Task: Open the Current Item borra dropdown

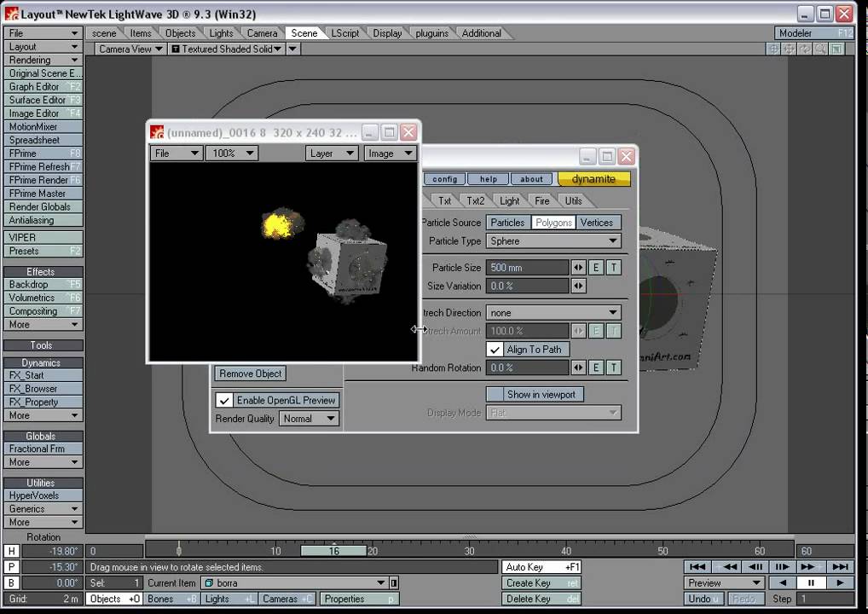Action: pyautogui.click(x=294, y=583)
